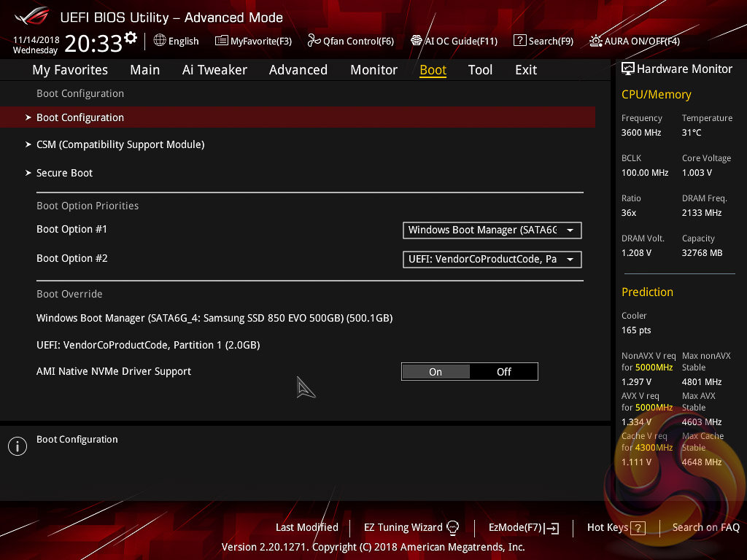Set AMI Native NVMe Driver Support to On
Image resolution: width=747 pixels, height=560 pixels.
click(436, 372)
